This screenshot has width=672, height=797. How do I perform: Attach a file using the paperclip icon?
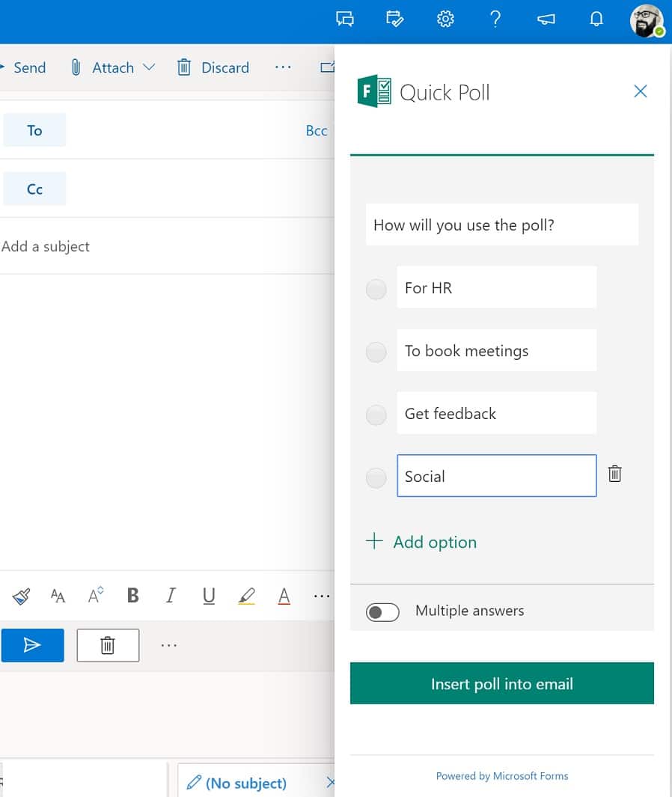[75, 67]
